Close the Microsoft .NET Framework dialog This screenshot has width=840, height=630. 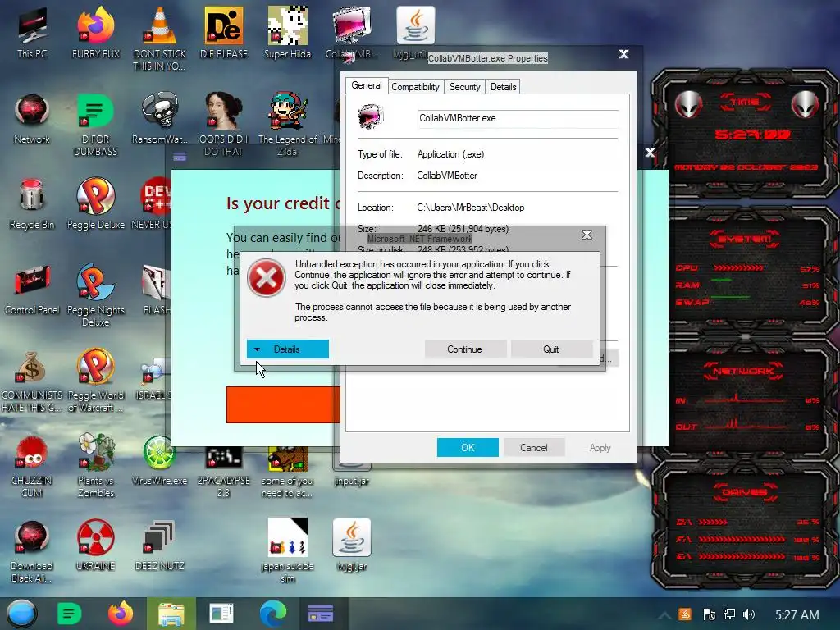pyautogui.click(x=587, y=235)
